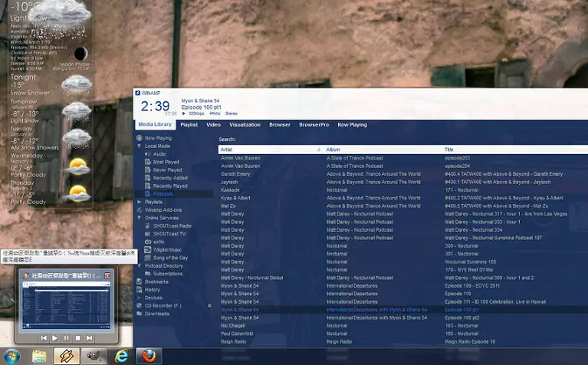Open Song of the Day
588x365 pixels.
[170, 258]
